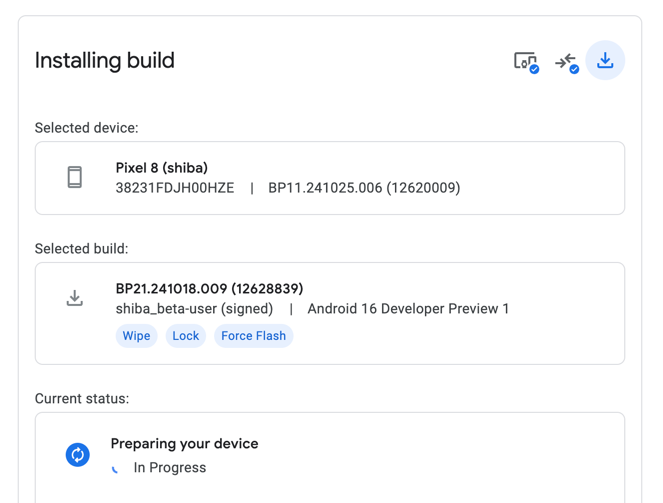Click the Preparing your device status
The image size is (663, 503).
(184, 444)
